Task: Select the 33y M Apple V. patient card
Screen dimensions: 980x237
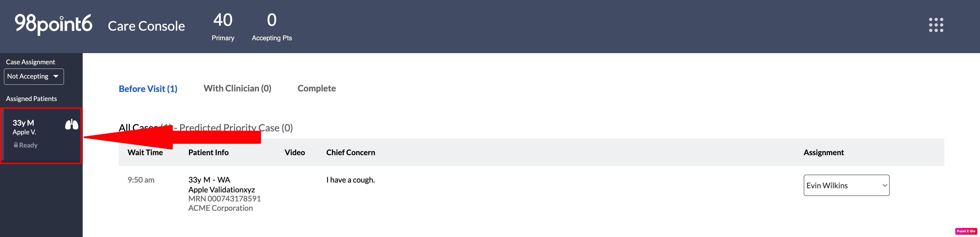Action: click(41, 135)
